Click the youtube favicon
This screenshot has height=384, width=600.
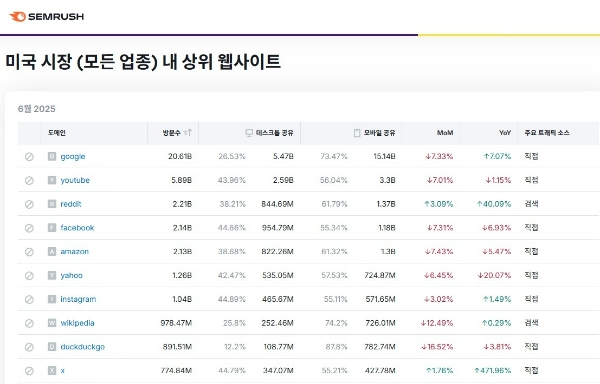click(52, 180)
